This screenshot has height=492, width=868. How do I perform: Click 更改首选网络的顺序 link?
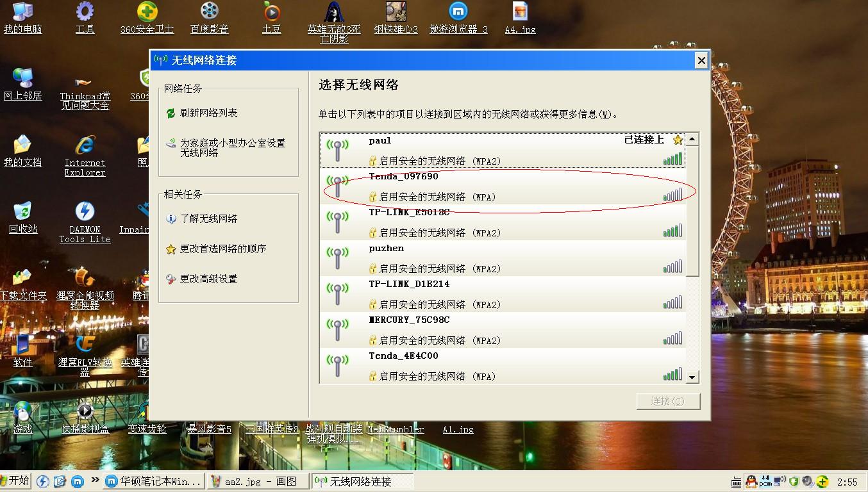tap(223, 249)
